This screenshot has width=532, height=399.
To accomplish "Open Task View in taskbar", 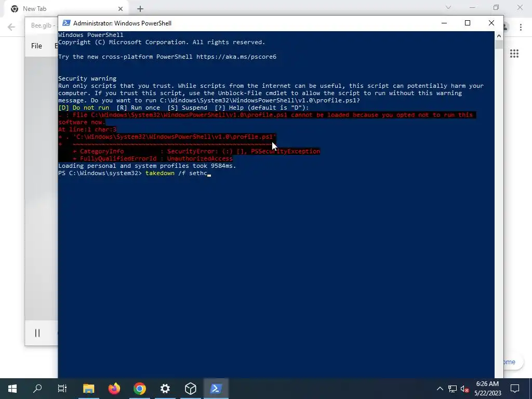I will click(x=62, y=389).
